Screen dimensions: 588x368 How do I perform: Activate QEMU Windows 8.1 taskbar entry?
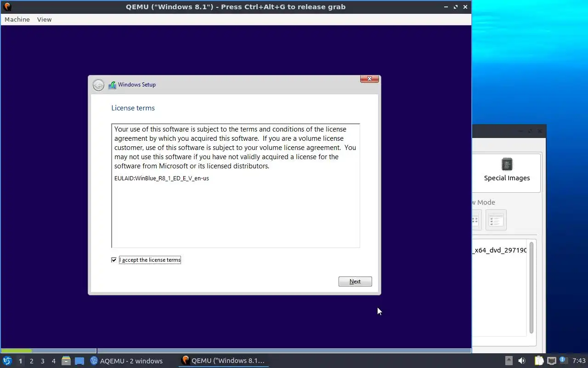coord(224,361)
